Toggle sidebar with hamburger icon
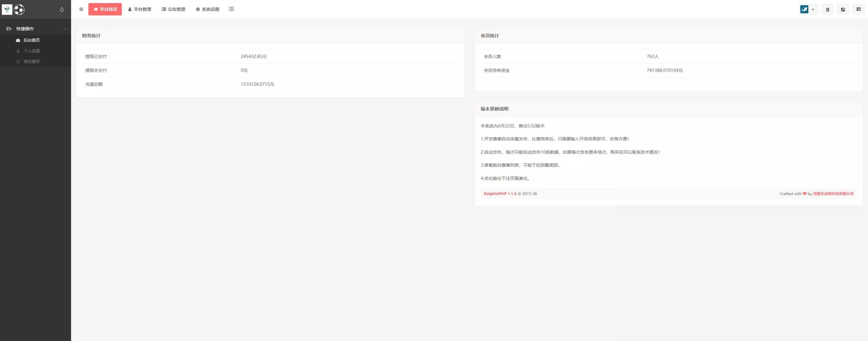 pyautogui.click(x=81, y=9)
